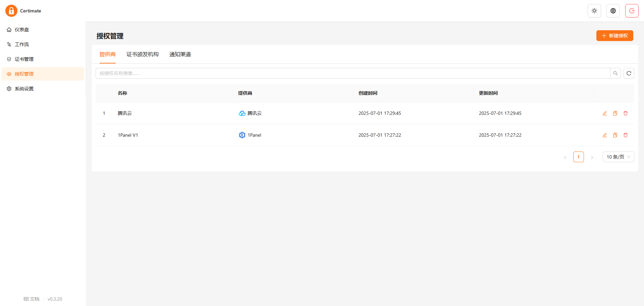Edit the 腾讯云 authorization row
Viewport: 644px width, 306px height.
tap(605, 113)
